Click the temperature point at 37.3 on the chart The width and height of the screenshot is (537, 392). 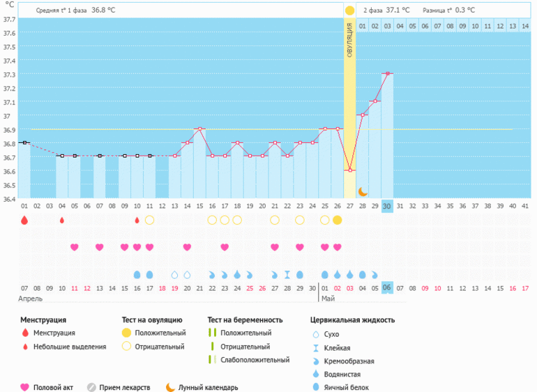coord(387,73)
